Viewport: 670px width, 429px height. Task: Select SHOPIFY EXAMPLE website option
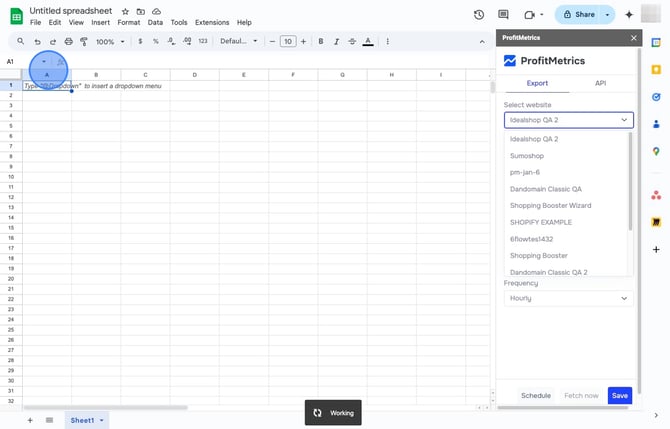pyautogui.click(x=567, y=222)
